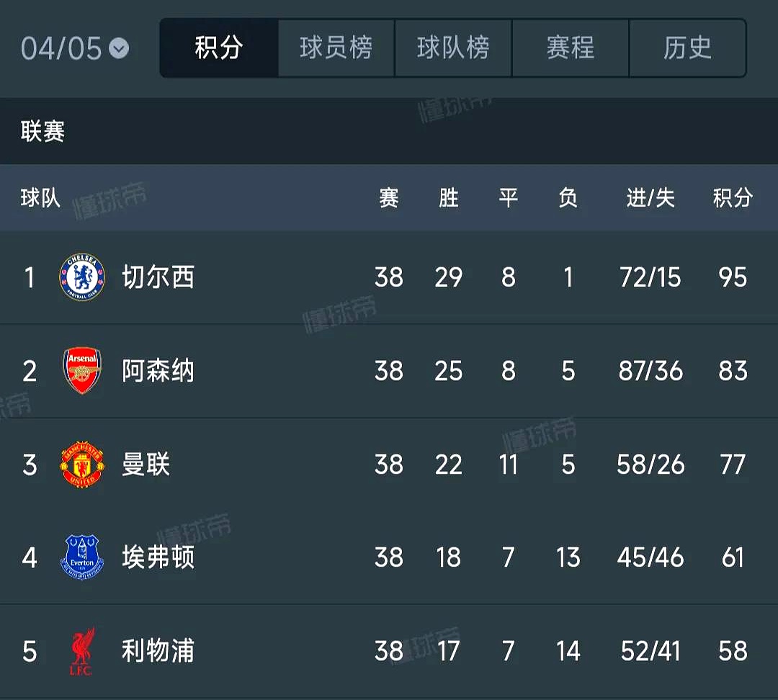The image size is (778, 700).
Task: Click the 联赛 section header
Action: (x=43, y=132)
